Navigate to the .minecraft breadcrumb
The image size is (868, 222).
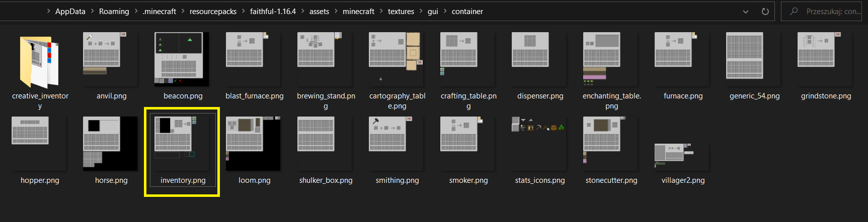(x=160, y=11)
